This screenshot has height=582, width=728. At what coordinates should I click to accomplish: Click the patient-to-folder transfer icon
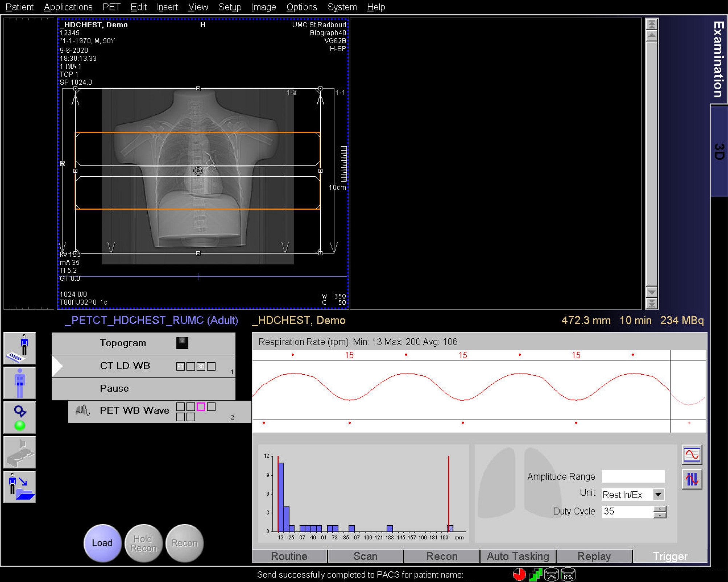pos(20,487)
